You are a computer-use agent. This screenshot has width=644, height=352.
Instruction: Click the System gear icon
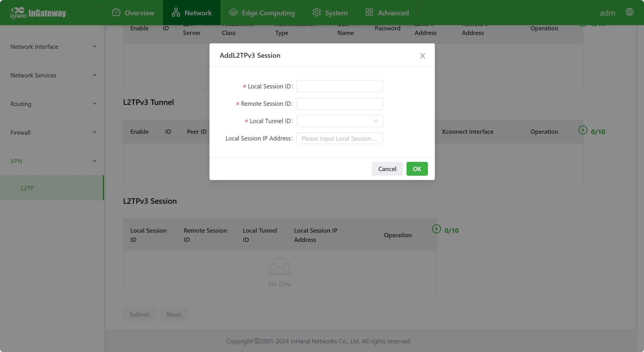pyautogui.click(x=317, y=12)
